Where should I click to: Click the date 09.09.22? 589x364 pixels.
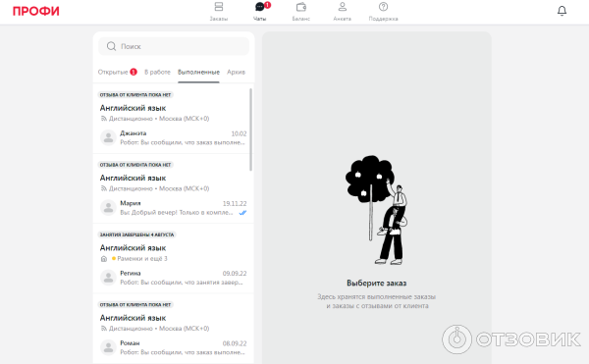pyautogui.click(x=235, y=274)
